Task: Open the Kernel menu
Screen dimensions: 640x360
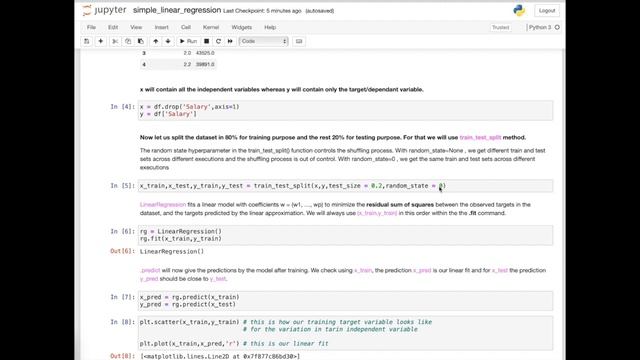Action: 211,27
